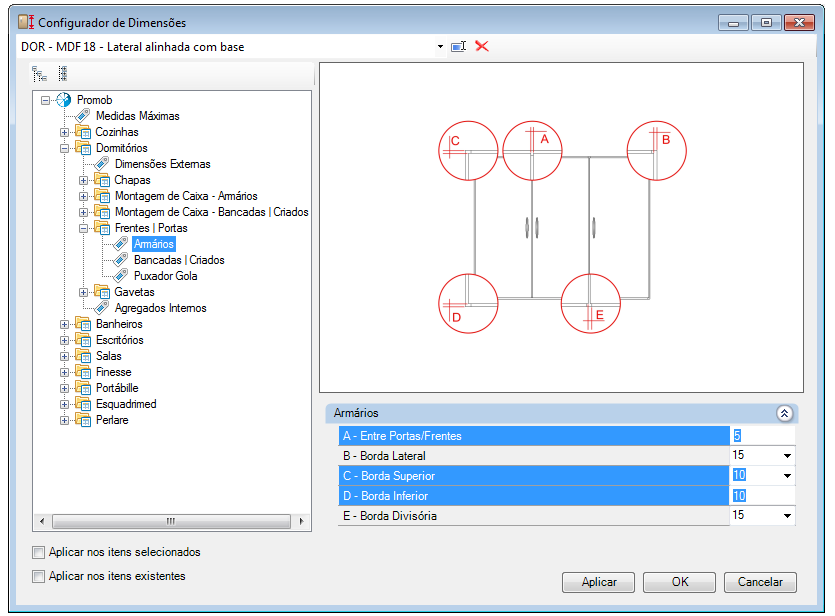Click the Salas folder icon
Screen dimensions: 835x616
[x=83, y=356]
